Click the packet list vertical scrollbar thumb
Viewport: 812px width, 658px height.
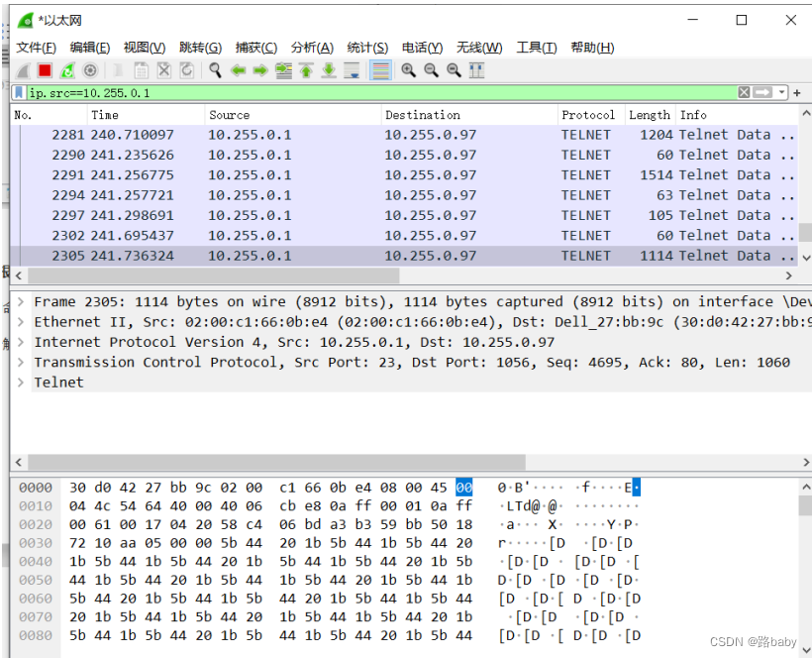pos(805,232)
